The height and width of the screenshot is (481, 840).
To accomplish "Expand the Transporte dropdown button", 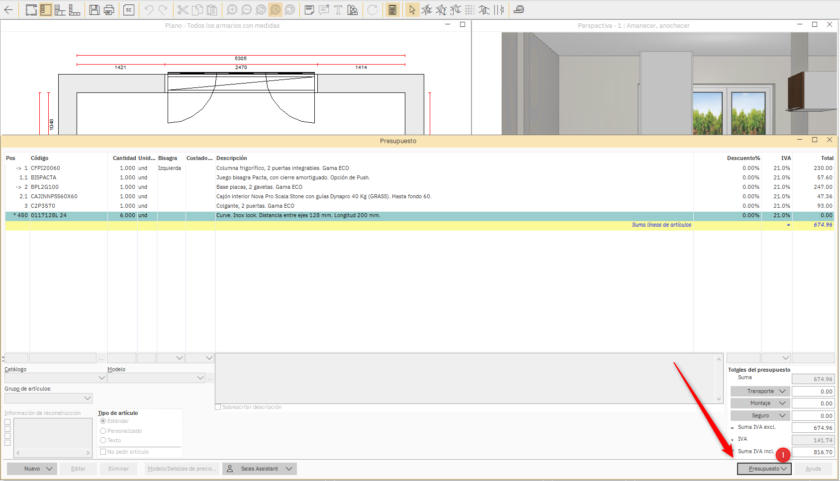I will [760, 391].
